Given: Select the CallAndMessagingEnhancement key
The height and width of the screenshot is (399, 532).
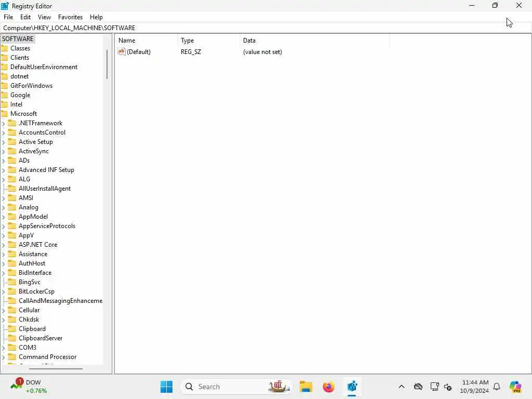Looking at the screenshot, I should [x=60, y=301].
